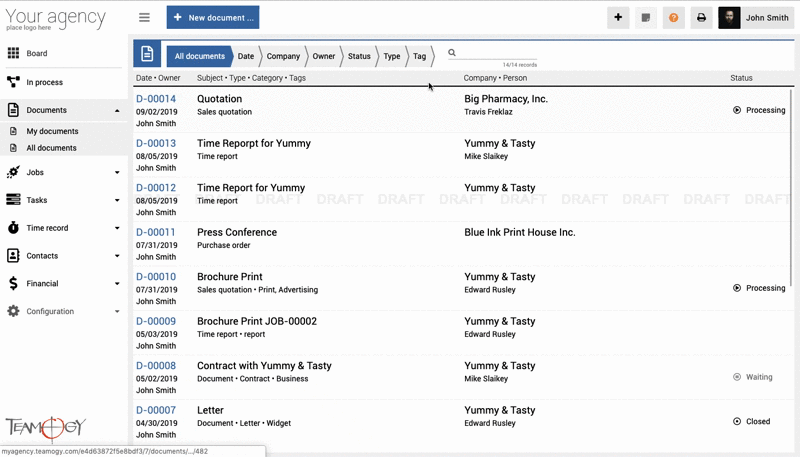This screenshot has height=457, width=800.
Task: Open document D-00007 link
Action: tap(156, 410)
